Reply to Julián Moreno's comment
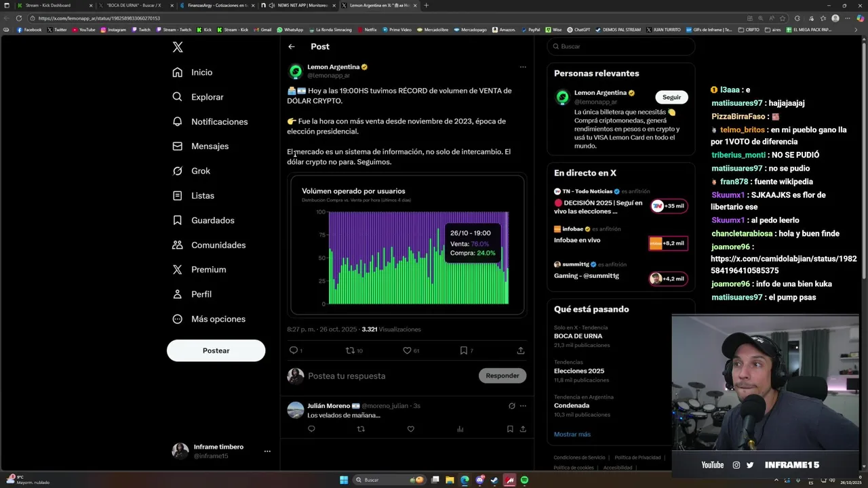The width and height of the screenshot is (868, 488). tap(311, 429)
